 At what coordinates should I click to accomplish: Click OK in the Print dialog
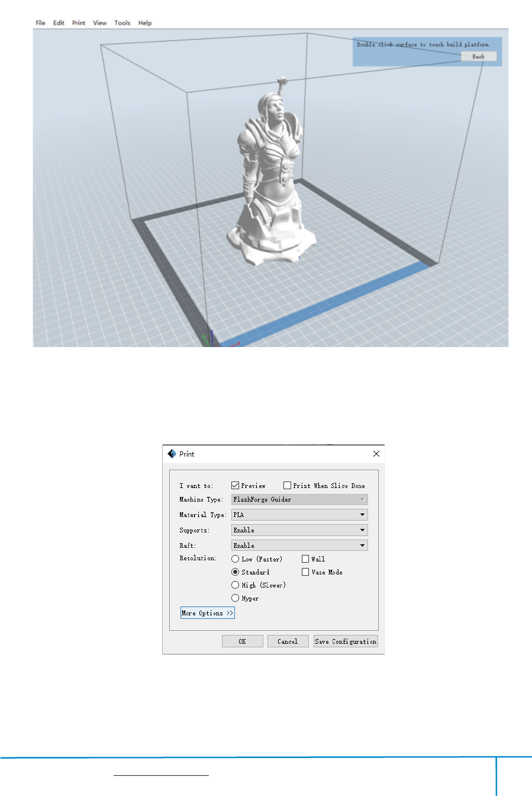click(x=243, y=641)
